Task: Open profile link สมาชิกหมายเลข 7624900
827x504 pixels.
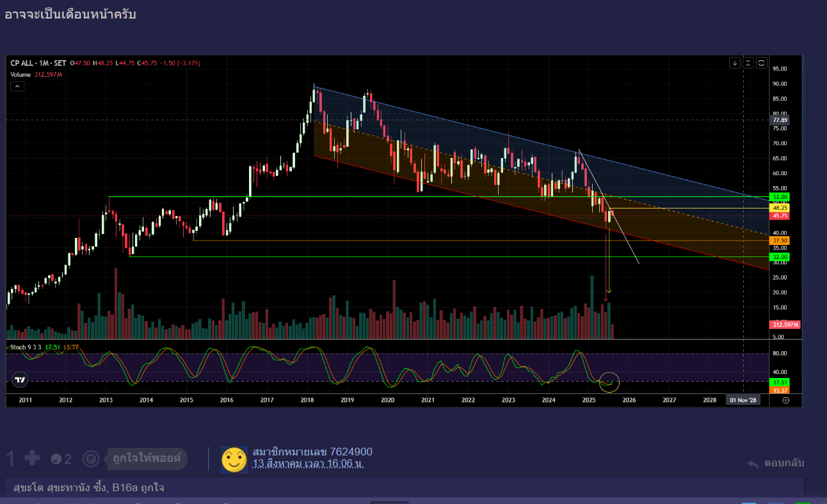Action: click(x=312, y=452)
